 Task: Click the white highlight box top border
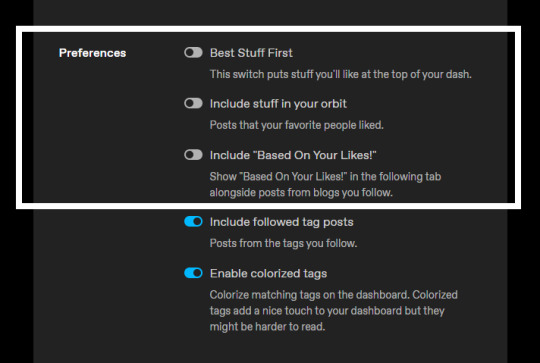268,29
